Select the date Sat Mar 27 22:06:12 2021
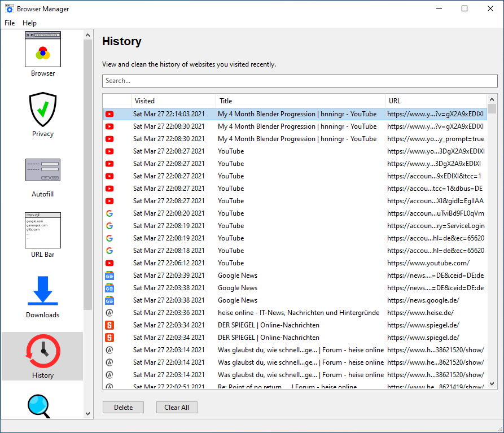The image size is (504, 433). pyautogui.click(x=169, y=263)
